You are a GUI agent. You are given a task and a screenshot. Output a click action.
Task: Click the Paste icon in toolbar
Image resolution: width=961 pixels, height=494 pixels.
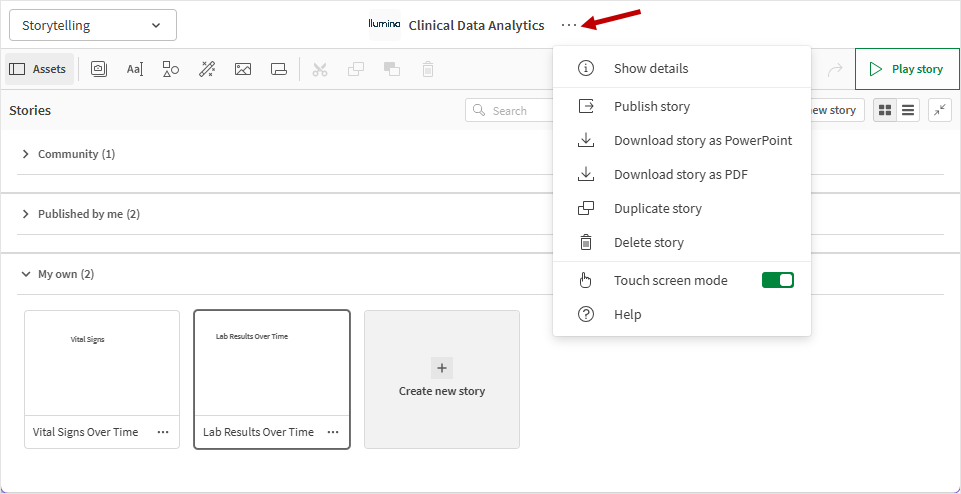[392, 69]
